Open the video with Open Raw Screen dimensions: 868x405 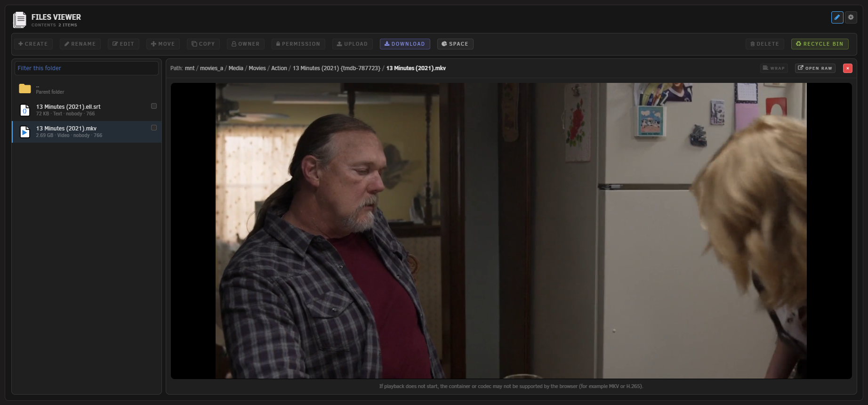[x=815, y=68]
